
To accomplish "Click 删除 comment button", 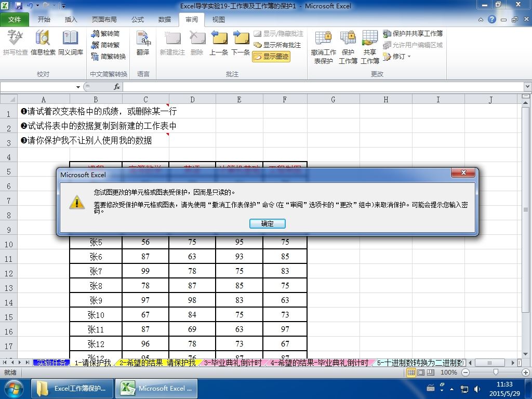I will (x=197, y=43).
